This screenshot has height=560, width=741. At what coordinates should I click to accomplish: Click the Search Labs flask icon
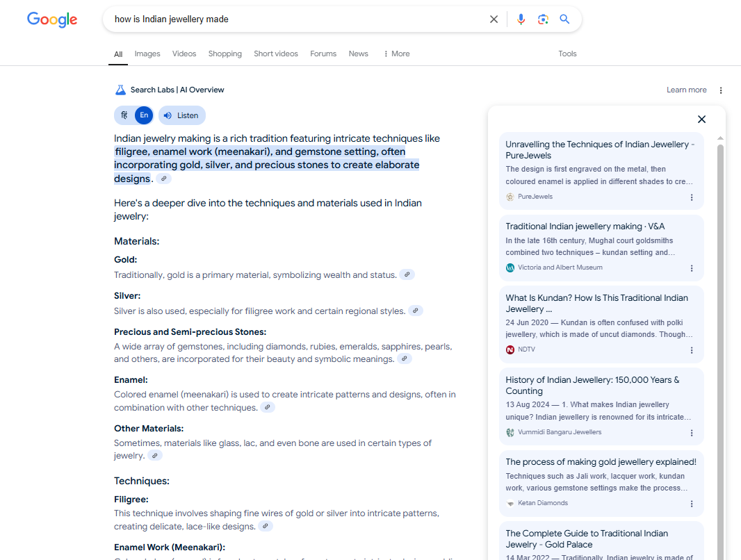tap(120, 90)
